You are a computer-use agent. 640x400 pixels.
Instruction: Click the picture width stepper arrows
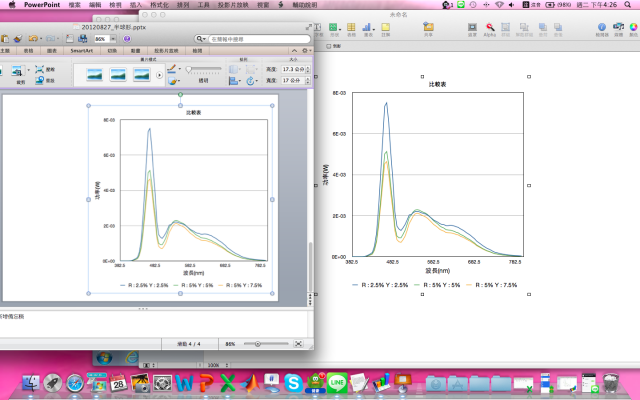pyautogui.click(x=308, y=80)
